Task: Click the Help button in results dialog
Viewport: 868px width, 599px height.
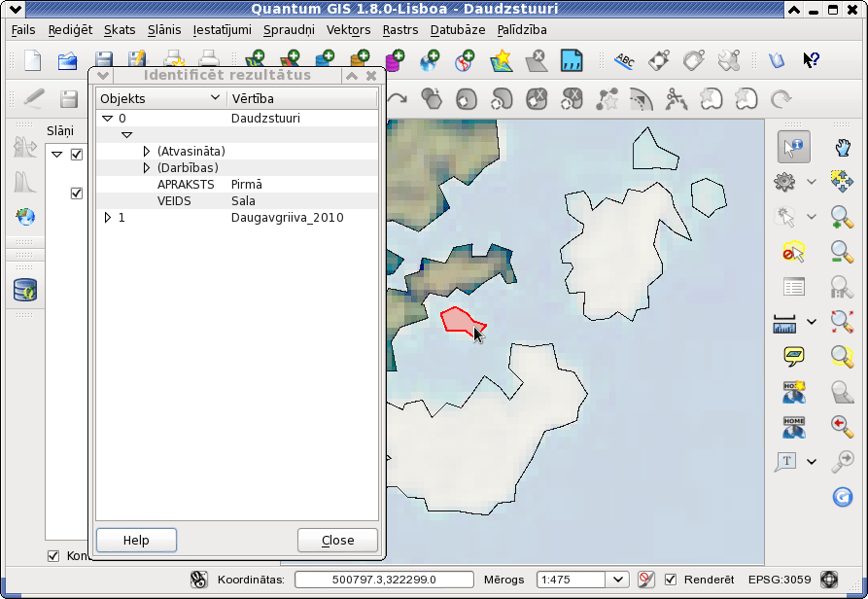Action: click(x=136, y=541)
